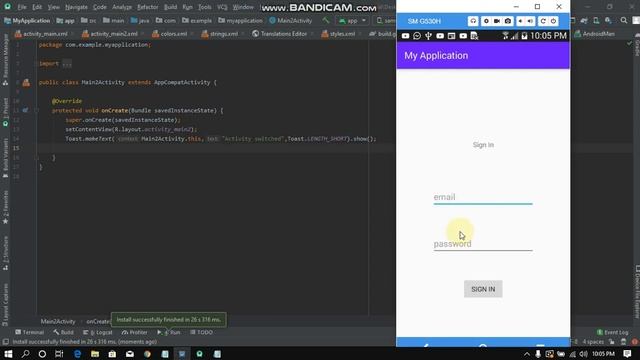Open the Edit menu
The width and height of the screenshot is (640, 360).
(x=37, y=7)
